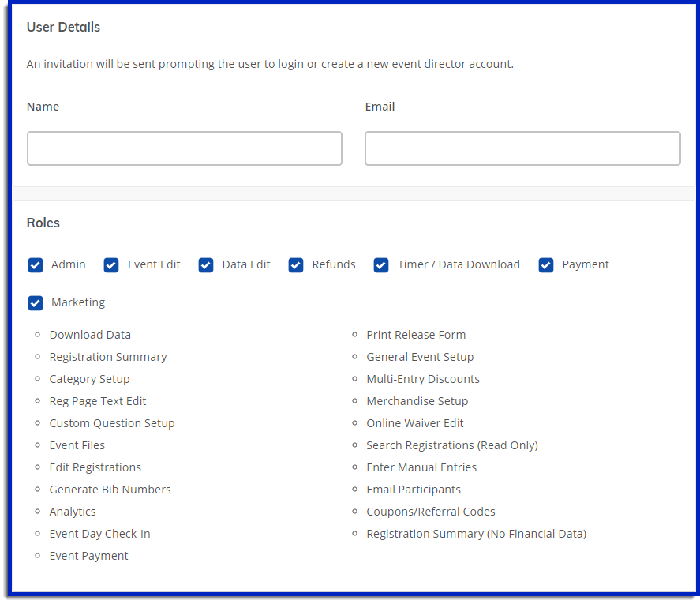Select Print Release Form item

point(416,335)
